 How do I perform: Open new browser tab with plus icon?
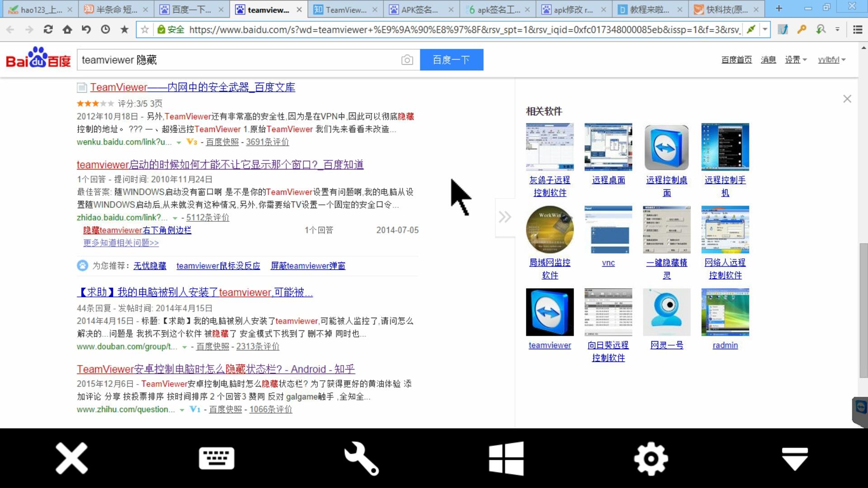(778, 8)
